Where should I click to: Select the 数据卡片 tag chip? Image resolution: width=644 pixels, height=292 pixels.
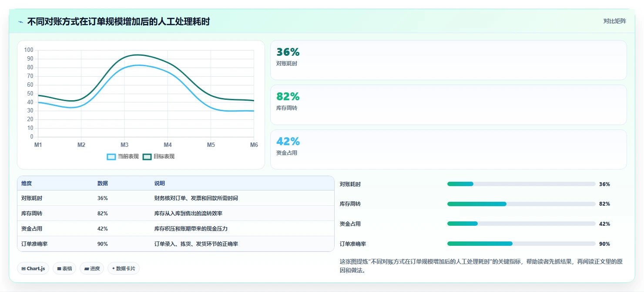(124, 268)
